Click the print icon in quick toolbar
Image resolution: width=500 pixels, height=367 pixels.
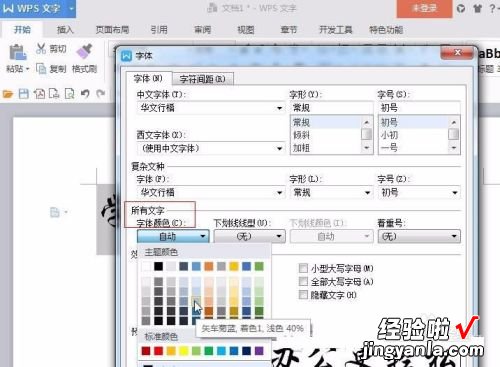(x=54, y=94)
